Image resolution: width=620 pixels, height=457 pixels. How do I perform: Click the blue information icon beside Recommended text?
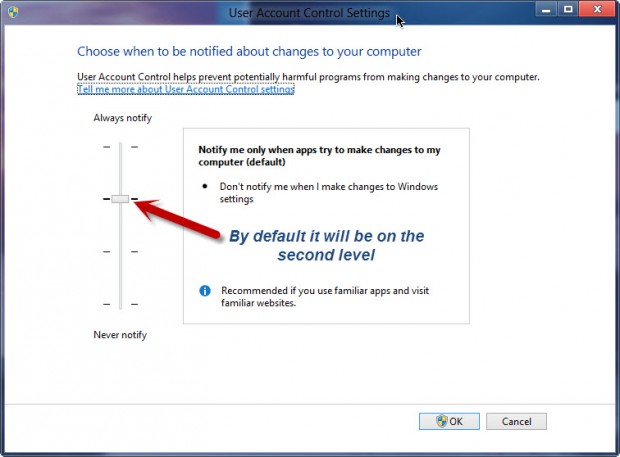[205, 291]
